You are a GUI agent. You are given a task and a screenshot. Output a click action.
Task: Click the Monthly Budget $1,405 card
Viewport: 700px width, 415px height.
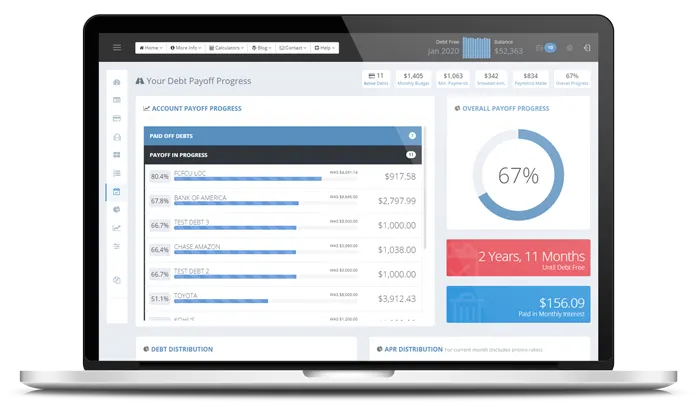click(413, 79)
